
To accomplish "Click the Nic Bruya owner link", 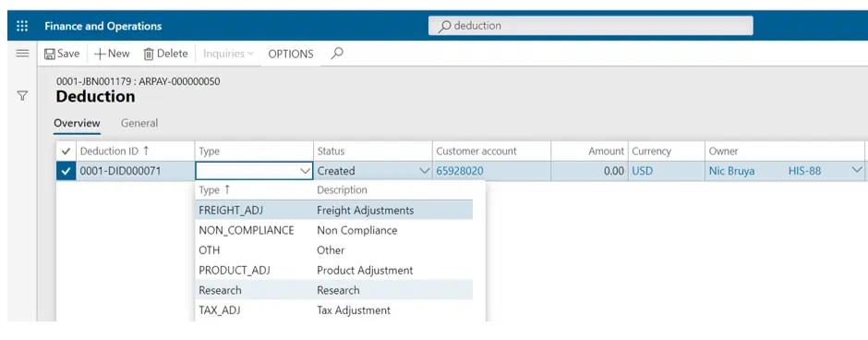I will pyautogui.click(x=731, y=171).
